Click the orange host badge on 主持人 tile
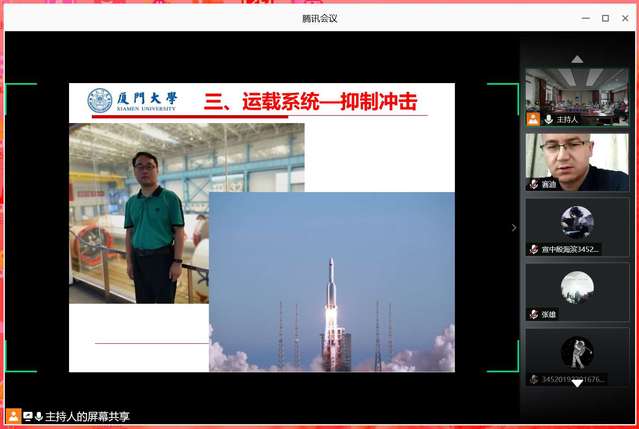Screen dimensions: 639x429 [534, 119]
